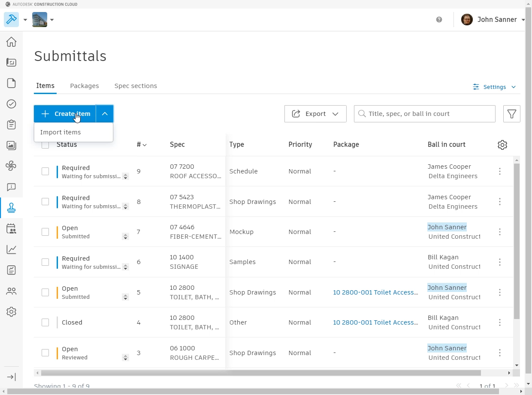Check the checkbox for submittal item 9
The width and height of the screenshot is (532, 395).
pyautogui.click(x=45, y=171)
